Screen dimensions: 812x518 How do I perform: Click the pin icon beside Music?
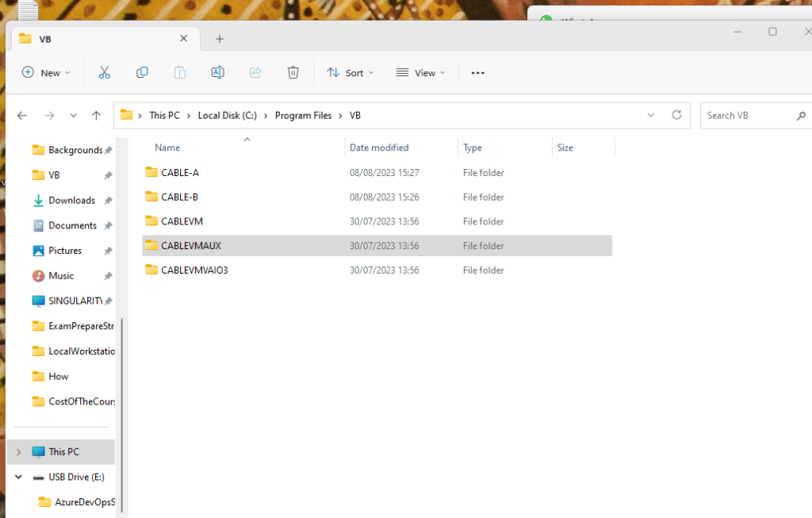pos(108,276)
